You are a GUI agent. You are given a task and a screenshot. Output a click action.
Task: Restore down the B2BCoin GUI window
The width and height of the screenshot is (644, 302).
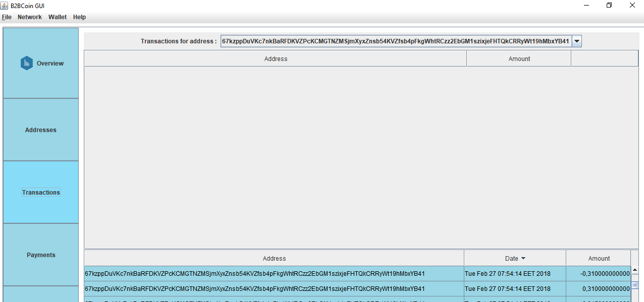coord(609,5)
